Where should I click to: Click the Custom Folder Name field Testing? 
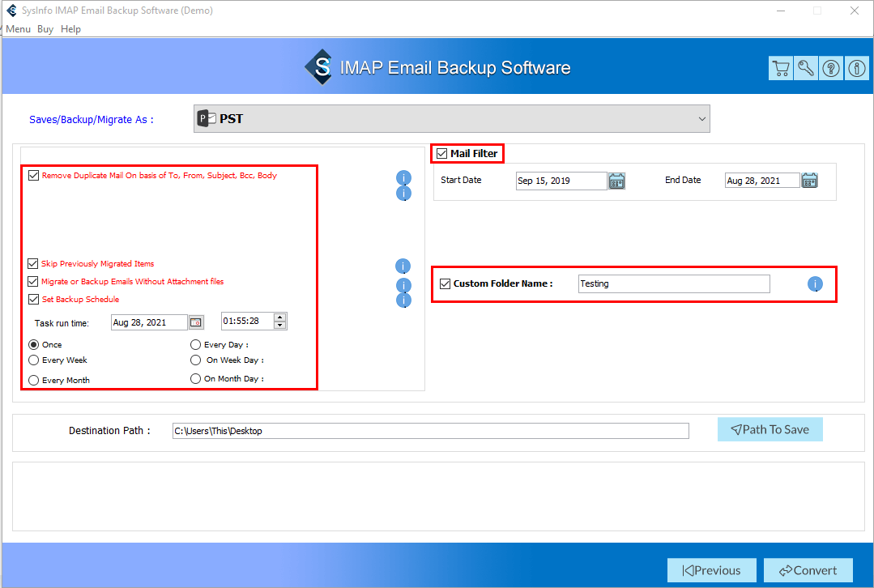tap(674, 283)
